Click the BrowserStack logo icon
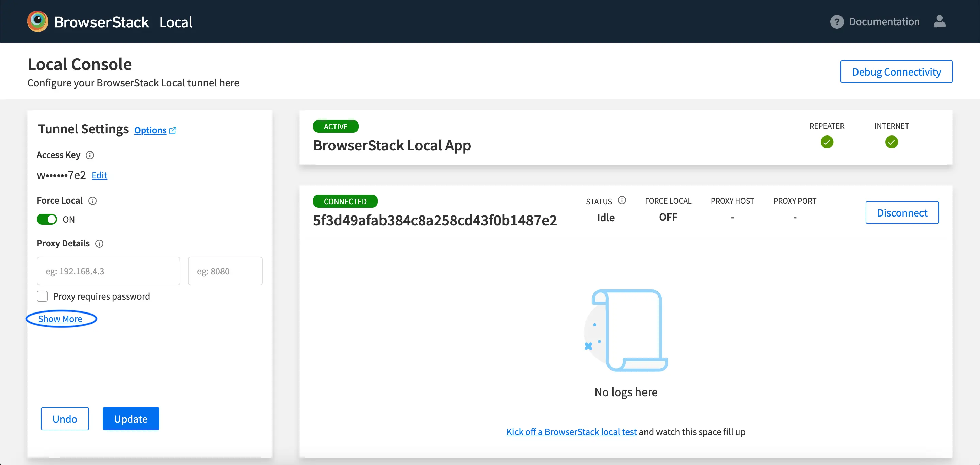 37,21
